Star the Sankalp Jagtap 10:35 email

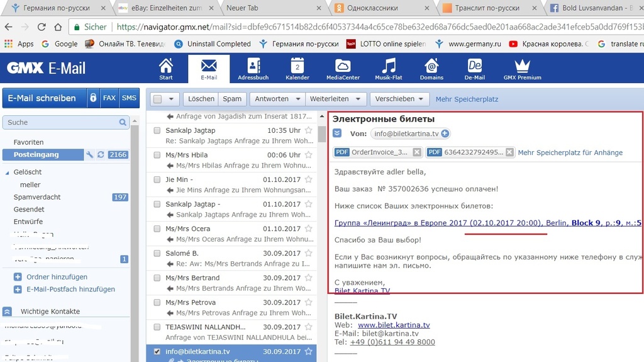(308, 130)
